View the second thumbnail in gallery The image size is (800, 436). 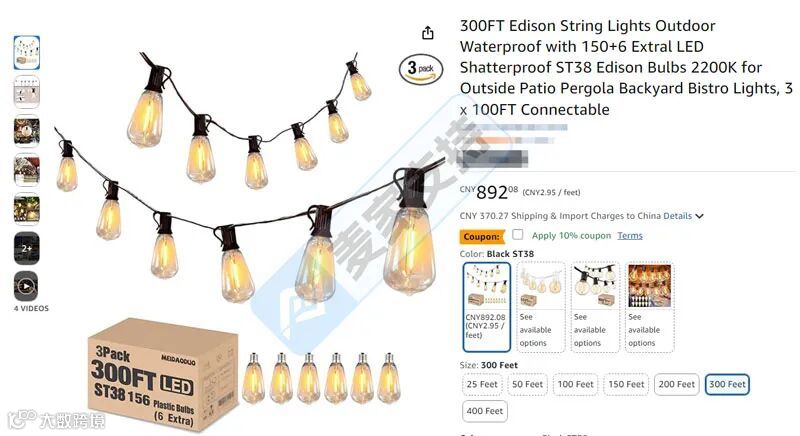(27, 92)
